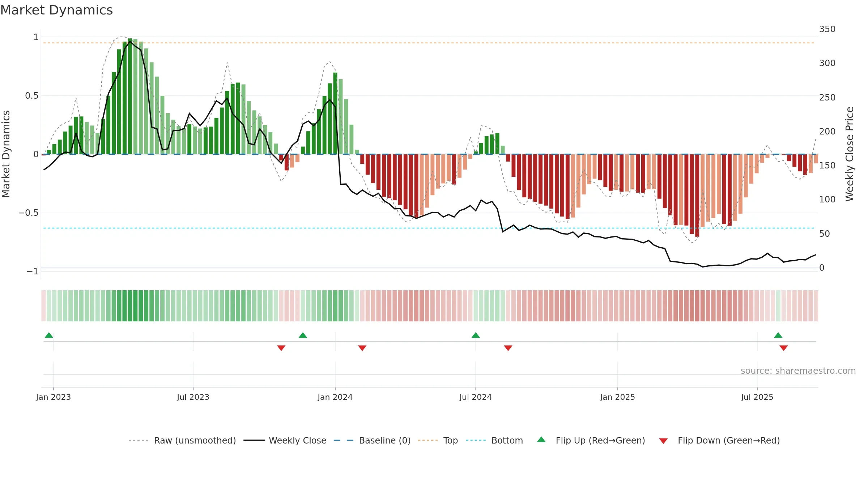Viewport: 868px width, 488px height.
Task: Click the first red flip-down marker in late 2023
Action: 281,348
